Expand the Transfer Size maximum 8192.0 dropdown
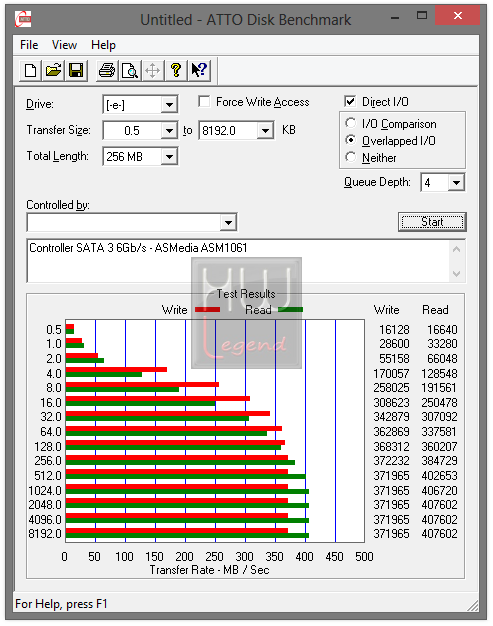Viewport: 493px width, 626px height. pos(265,131)
